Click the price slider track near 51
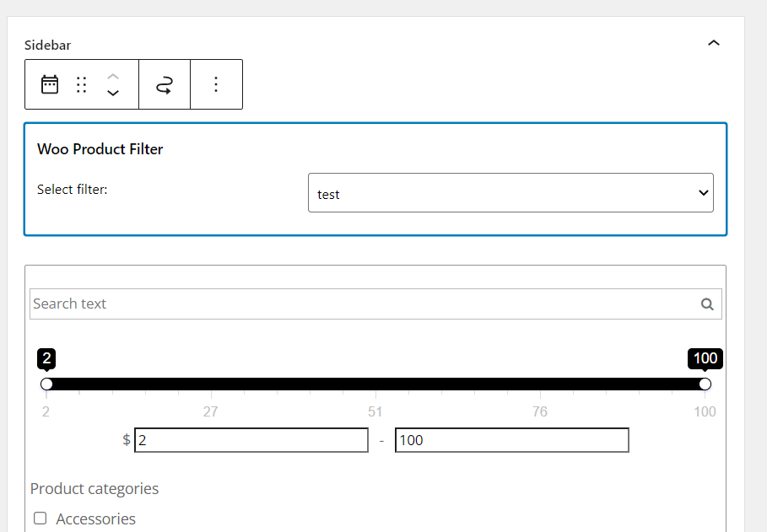767x532 pixels. [375, 384]
